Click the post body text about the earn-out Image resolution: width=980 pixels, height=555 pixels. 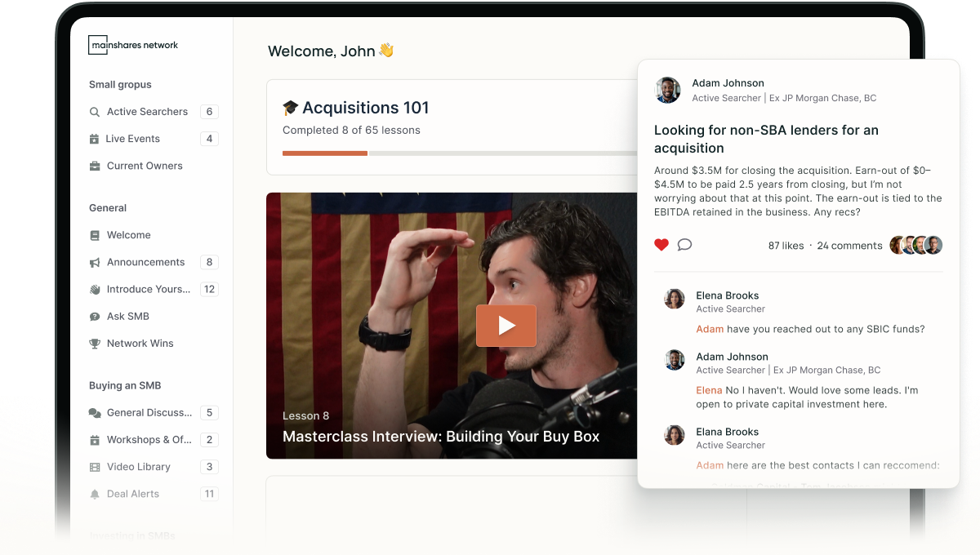(798, 192)
